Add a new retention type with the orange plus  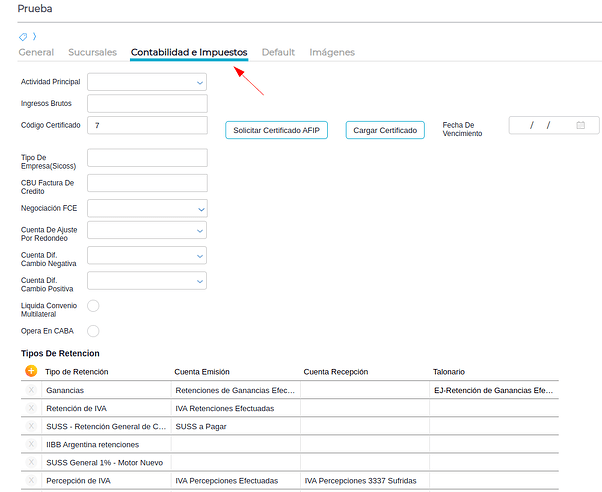click(31, 371)
